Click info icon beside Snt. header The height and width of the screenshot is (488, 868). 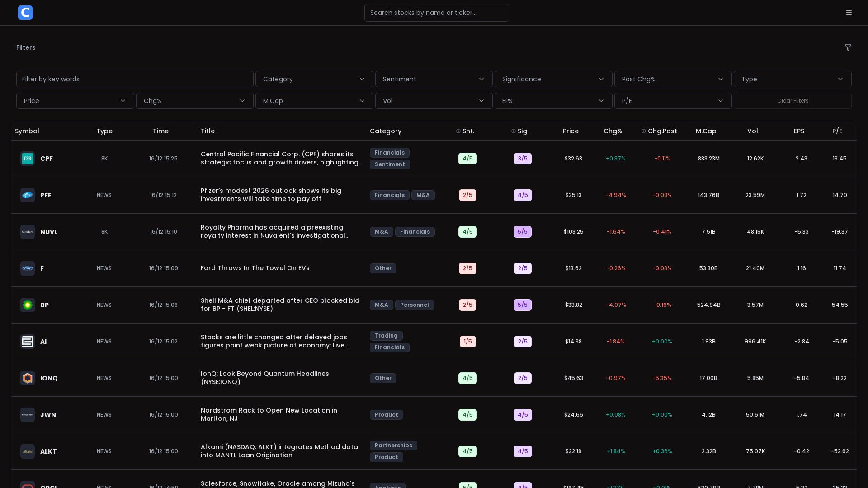point(458,131)
